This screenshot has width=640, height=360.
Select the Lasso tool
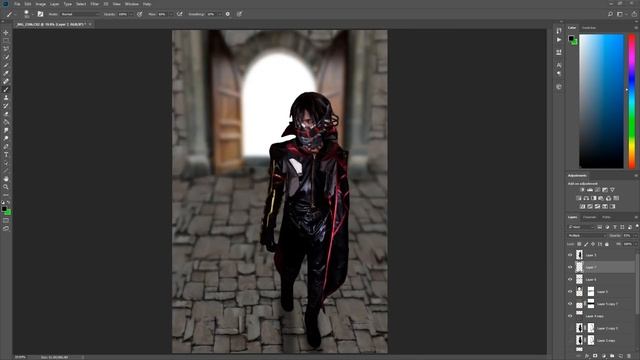coord(6,49)
